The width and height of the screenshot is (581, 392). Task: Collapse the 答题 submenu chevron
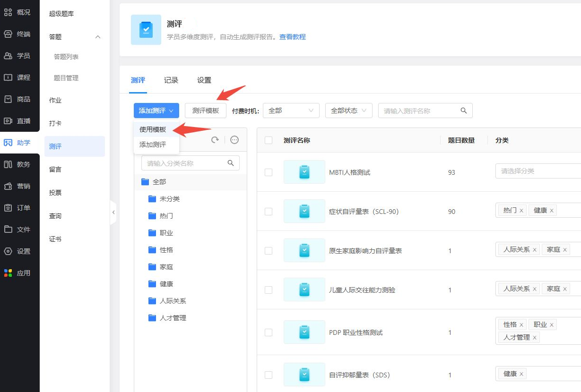[98, 37]
